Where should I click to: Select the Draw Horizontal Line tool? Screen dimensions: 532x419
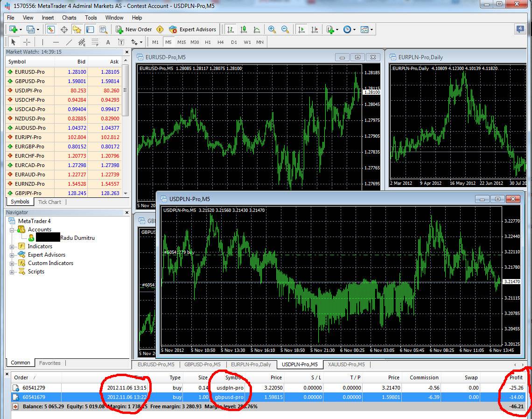coord(56,42)
